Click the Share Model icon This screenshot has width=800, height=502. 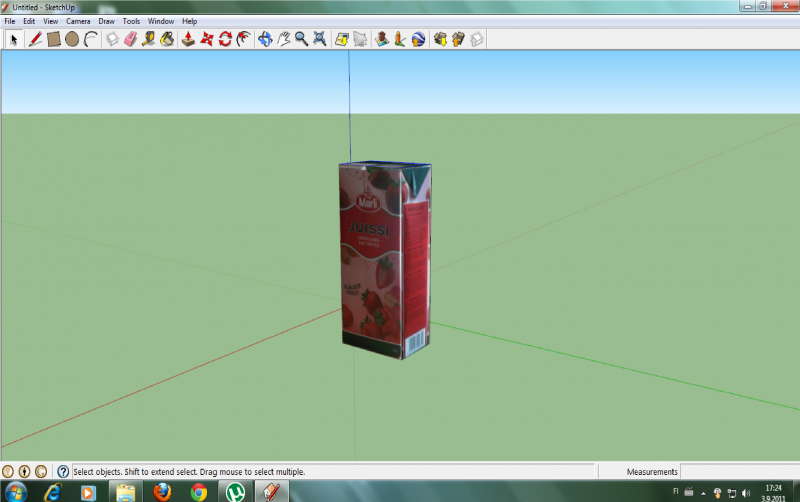click(458, 39)
